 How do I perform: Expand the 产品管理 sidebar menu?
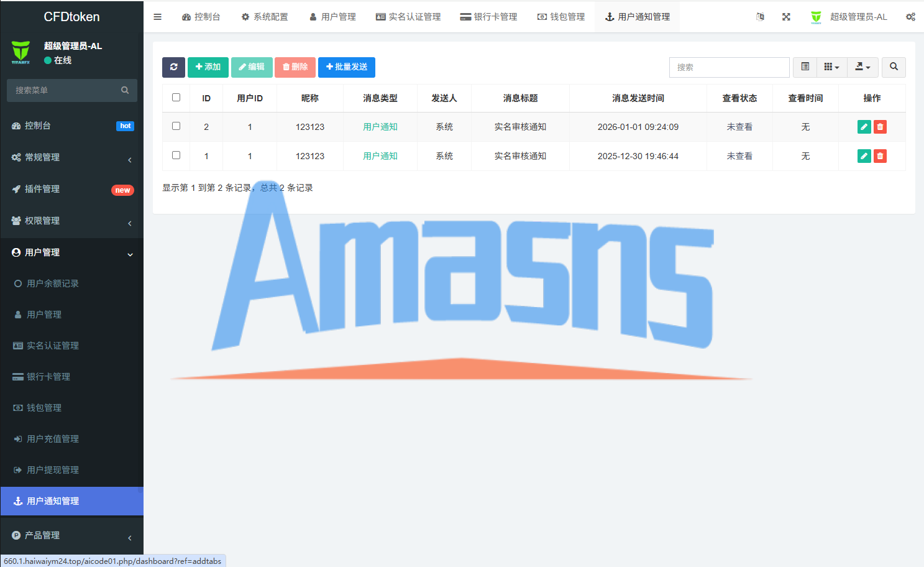[x=72, y=535]
